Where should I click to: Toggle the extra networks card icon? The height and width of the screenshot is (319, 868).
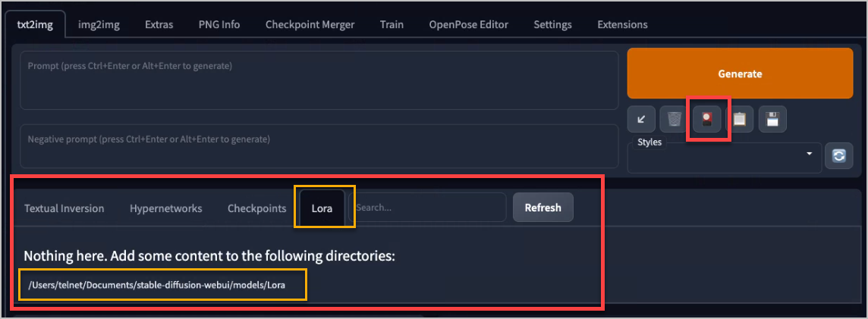[707, 119]
